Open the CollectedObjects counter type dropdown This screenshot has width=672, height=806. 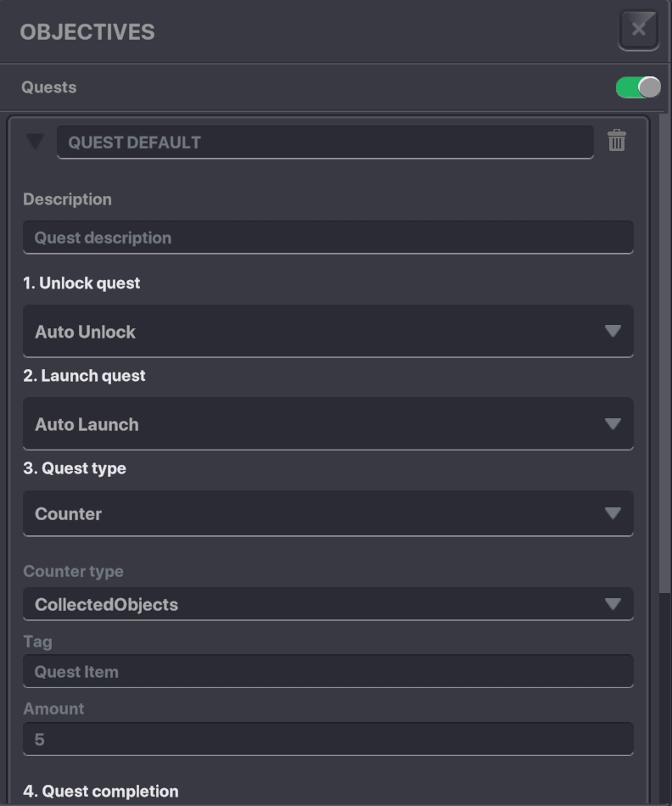(328, 604)
